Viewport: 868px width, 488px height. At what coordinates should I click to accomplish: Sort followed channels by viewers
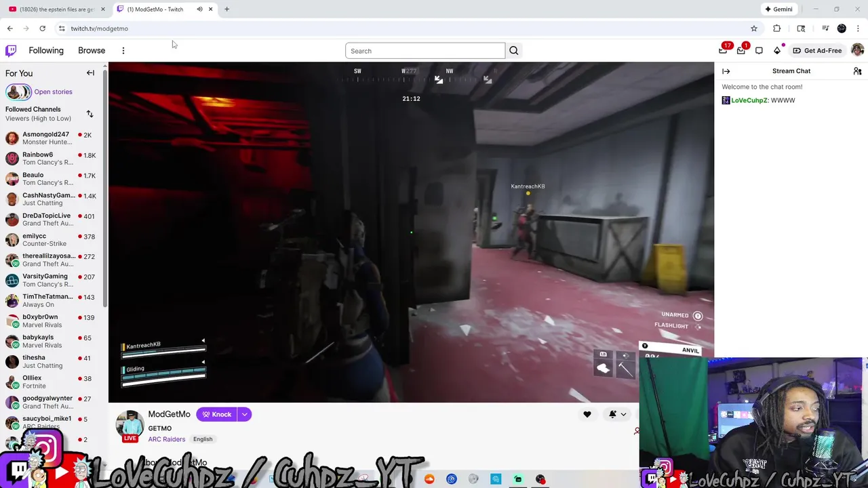coord(90,114)
